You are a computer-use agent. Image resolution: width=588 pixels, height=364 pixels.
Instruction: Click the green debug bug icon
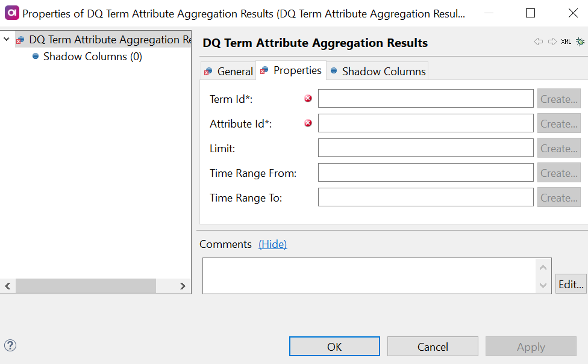click(580, 42)
